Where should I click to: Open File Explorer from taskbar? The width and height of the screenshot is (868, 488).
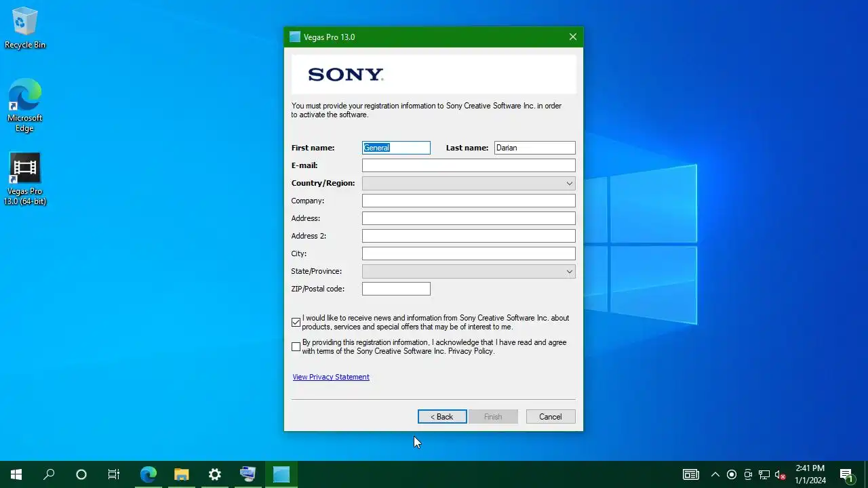click(181, 474)
